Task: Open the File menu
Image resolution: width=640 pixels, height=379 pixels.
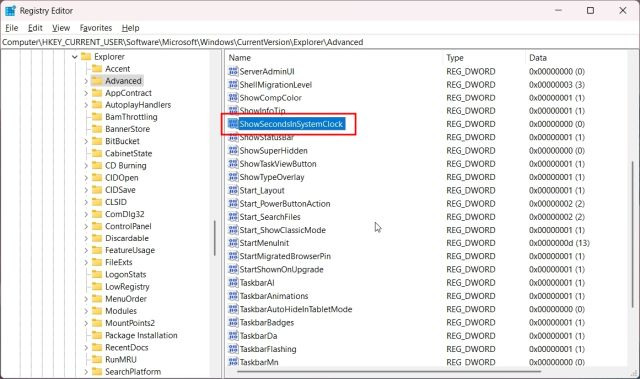Action: tap(11, 28)
